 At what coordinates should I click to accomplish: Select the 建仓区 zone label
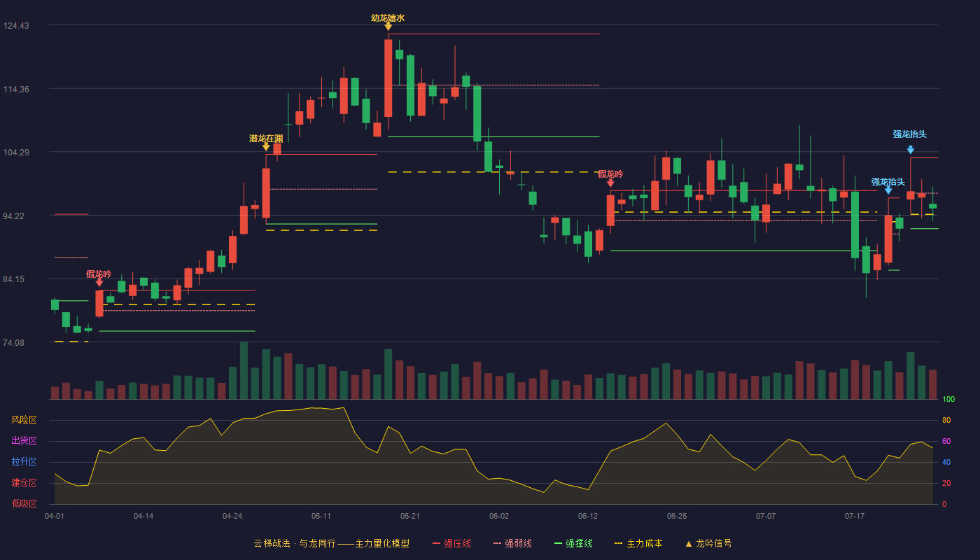click(x=24, y=483)
